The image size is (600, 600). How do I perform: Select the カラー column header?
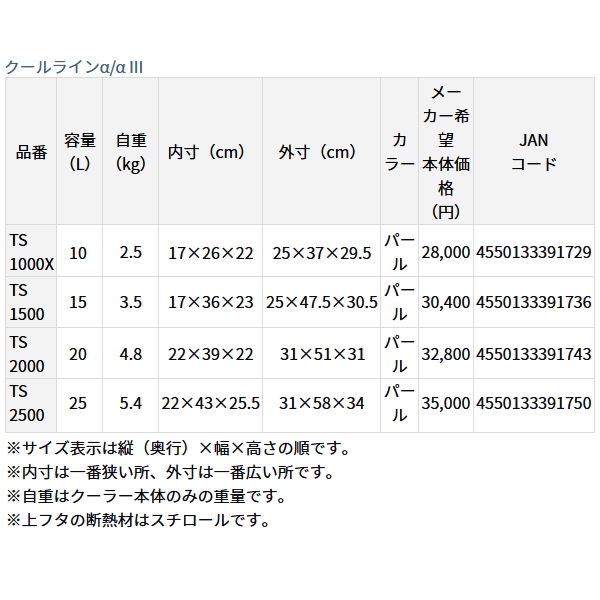(399, 152)
